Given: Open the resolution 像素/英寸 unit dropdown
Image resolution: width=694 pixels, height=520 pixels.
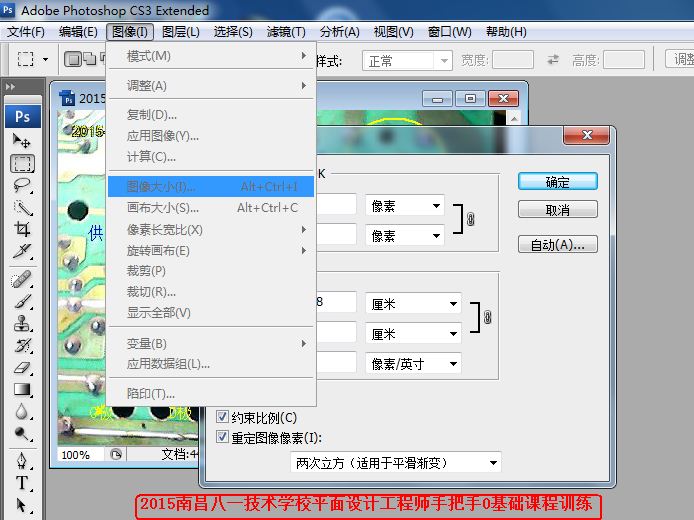Looking at the screenshot, I should [x=413, y=364].
